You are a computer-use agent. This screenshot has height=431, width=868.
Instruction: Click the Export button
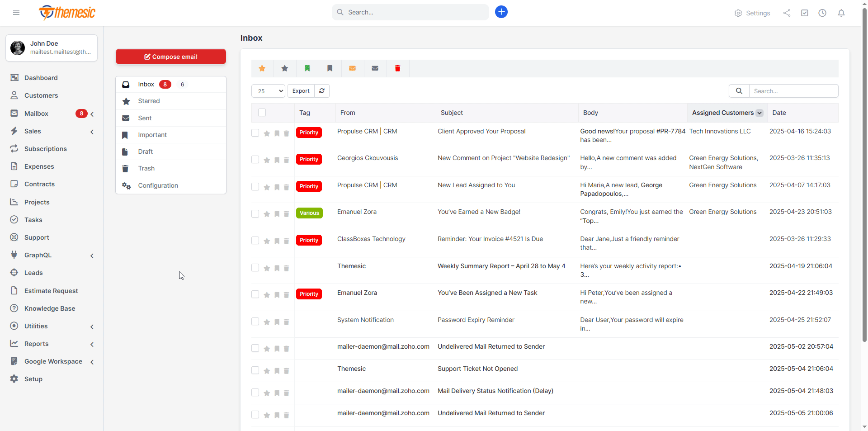tap(301, 91)
